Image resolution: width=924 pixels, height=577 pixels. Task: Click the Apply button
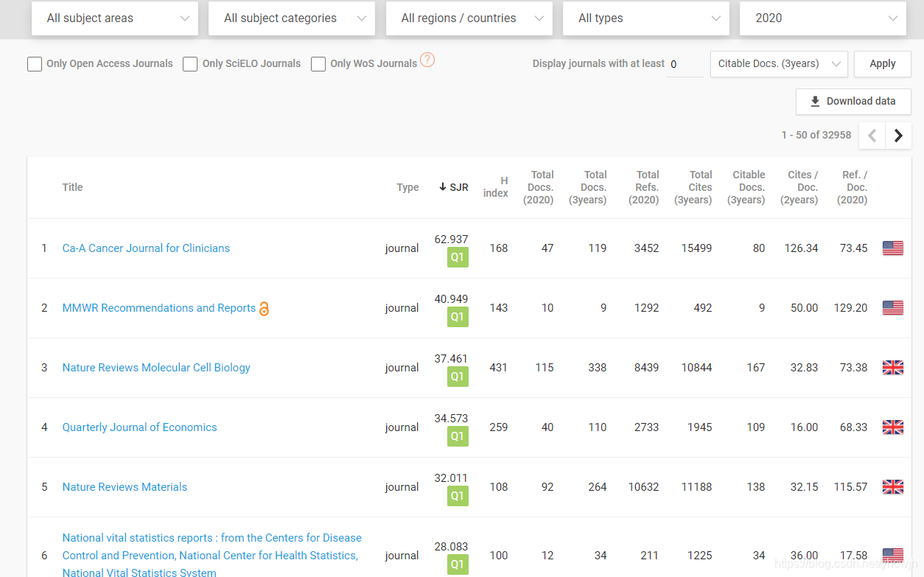click(x=883, y=64)
